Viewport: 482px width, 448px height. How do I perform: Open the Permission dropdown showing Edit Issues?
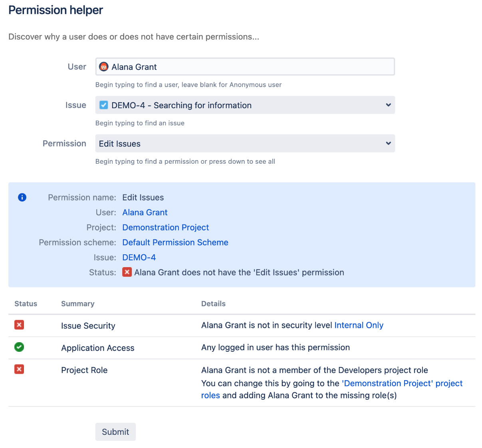(245, 143)
